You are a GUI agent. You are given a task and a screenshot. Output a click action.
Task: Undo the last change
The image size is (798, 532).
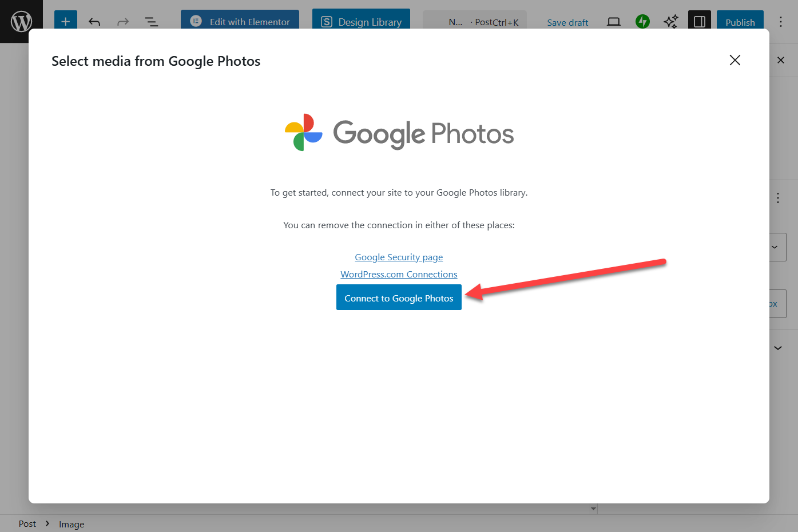tap(94, 22)
